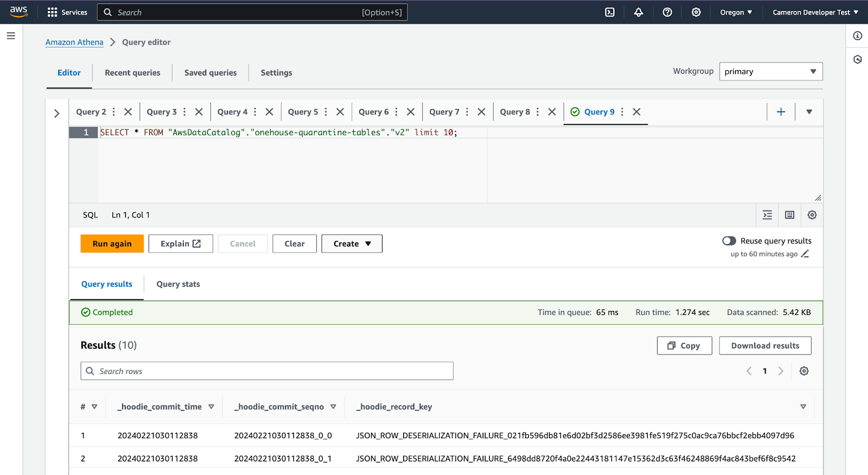This screenshot has height=475, width=868.
Task: Switch to the Query stats tab
Action: [x=178, y=284]
